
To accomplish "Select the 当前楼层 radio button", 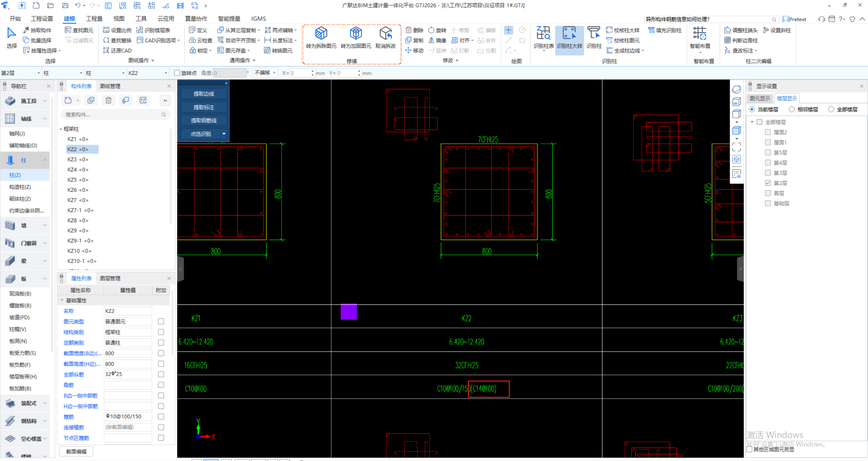I will pyautogui.click(x=752, y=109).
